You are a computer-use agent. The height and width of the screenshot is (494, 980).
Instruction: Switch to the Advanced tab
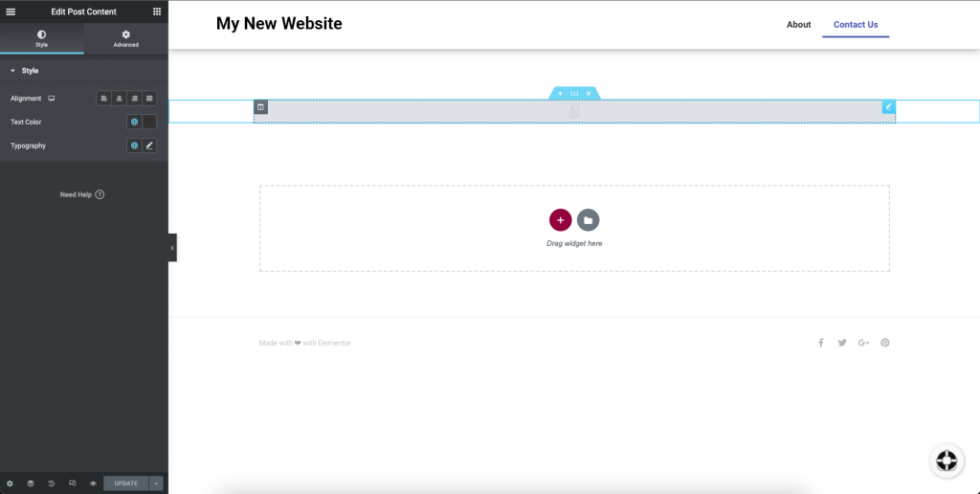125,38
